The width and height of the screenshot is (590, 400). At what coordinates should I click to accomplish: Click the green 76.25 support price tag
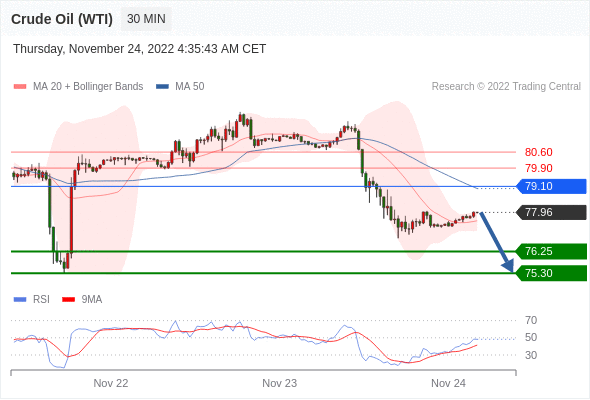click(551, 251)
